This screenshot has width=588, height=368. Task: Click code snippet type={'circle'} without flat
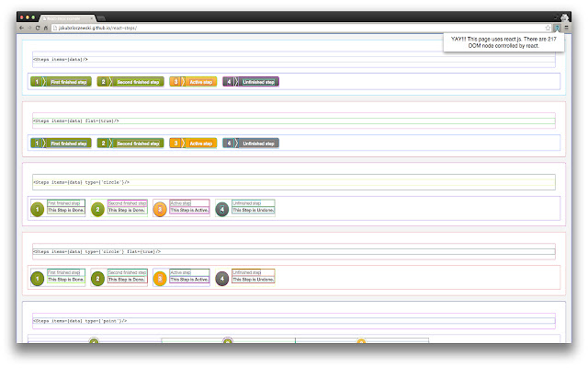(x=81, y=182)
